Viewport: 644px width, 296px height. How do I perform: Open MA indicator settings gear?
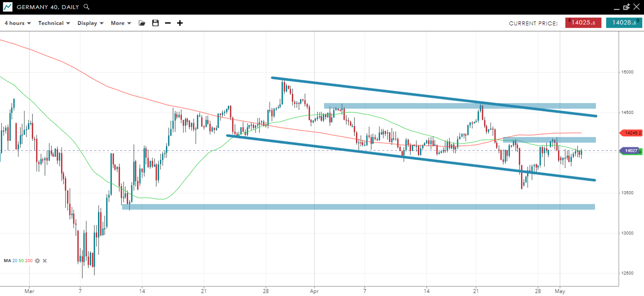point(37,261)
